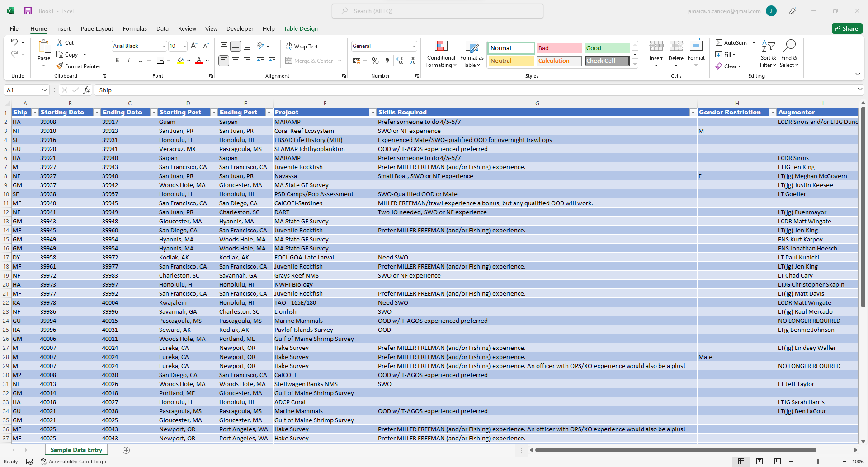Click the Increase Indent icon

click(272, 61)
